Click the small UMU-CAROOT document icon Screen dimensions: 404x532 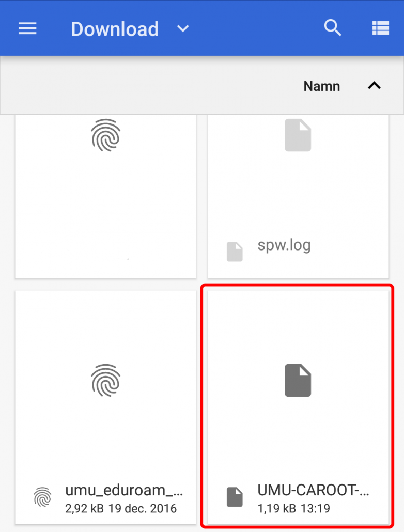tap(235, 497)
